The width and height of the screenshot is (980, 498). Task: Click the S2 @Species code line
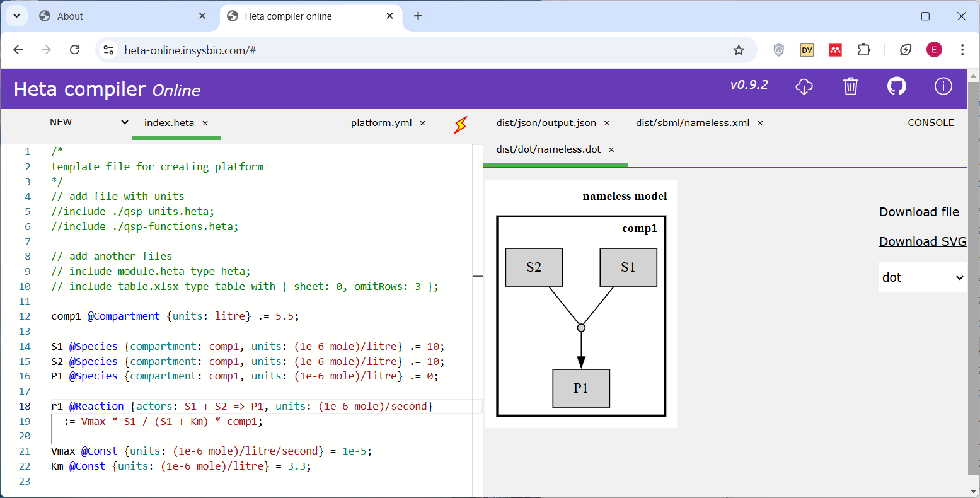coord(248,362)
